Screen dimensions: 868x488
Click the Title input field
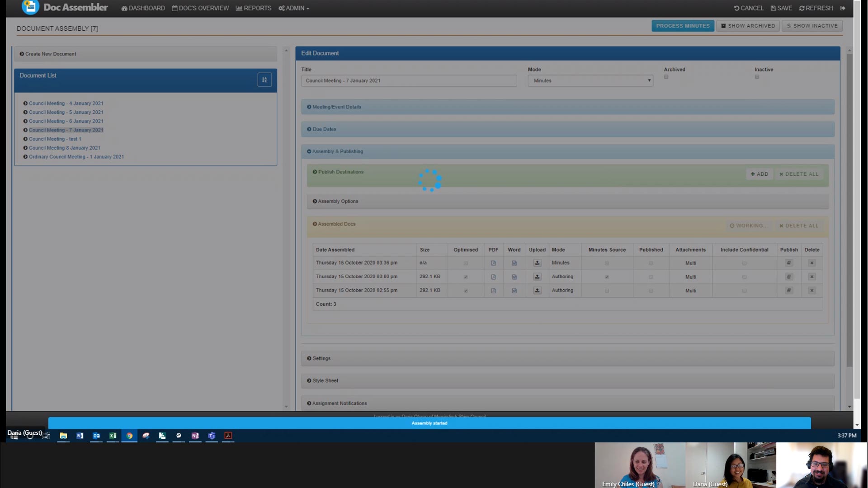point(409,81)
